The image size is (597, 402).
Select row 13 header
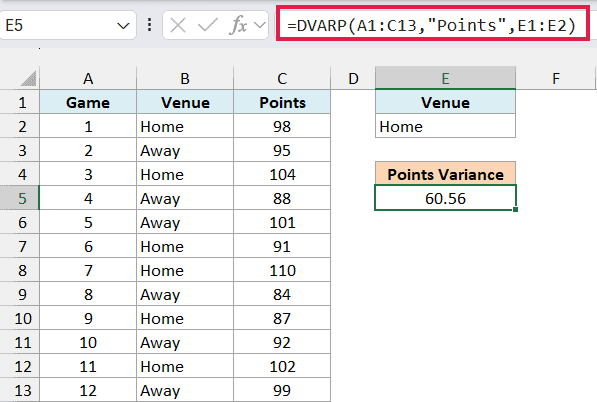click(20, 390)
